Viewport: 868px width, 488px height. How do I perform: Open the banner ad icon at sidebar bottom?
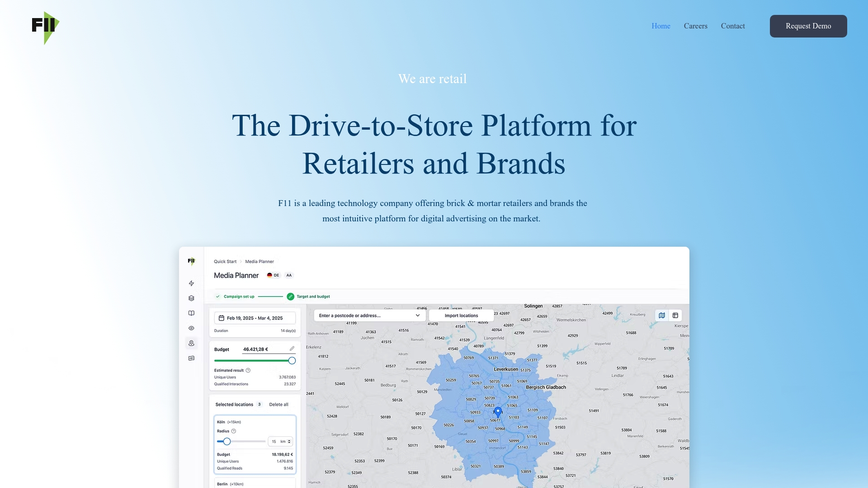(x=191, y=358)
